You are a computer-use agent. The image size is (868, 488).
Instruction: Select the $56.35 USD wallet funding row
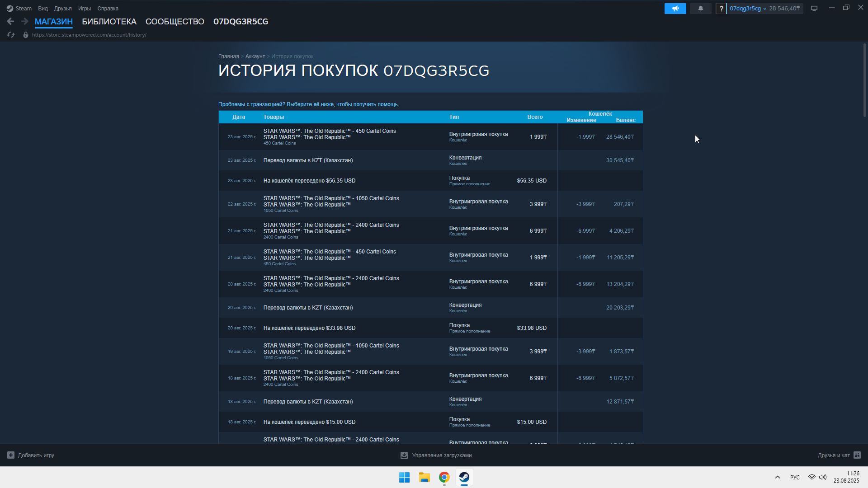(430, 181)
